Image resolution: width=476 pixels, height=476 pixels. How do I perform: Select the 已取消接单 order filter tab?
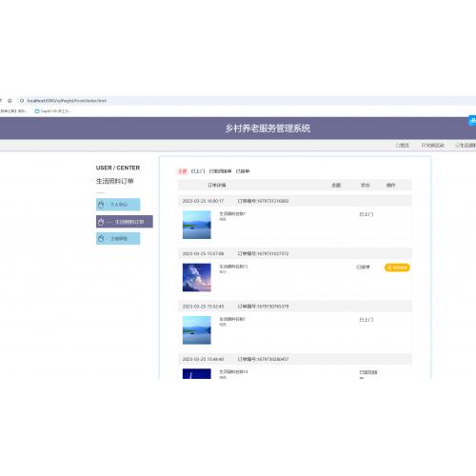(x=220, y=171)
